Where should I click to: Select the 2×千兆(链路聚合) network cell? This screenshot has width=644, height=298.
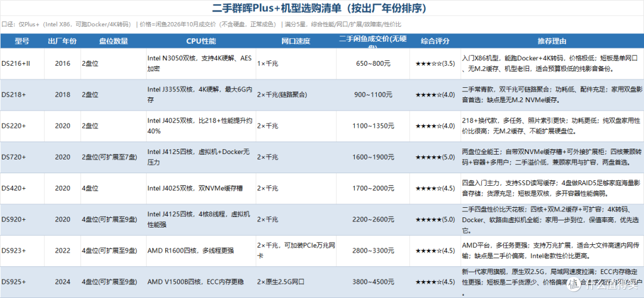[296, 95]
